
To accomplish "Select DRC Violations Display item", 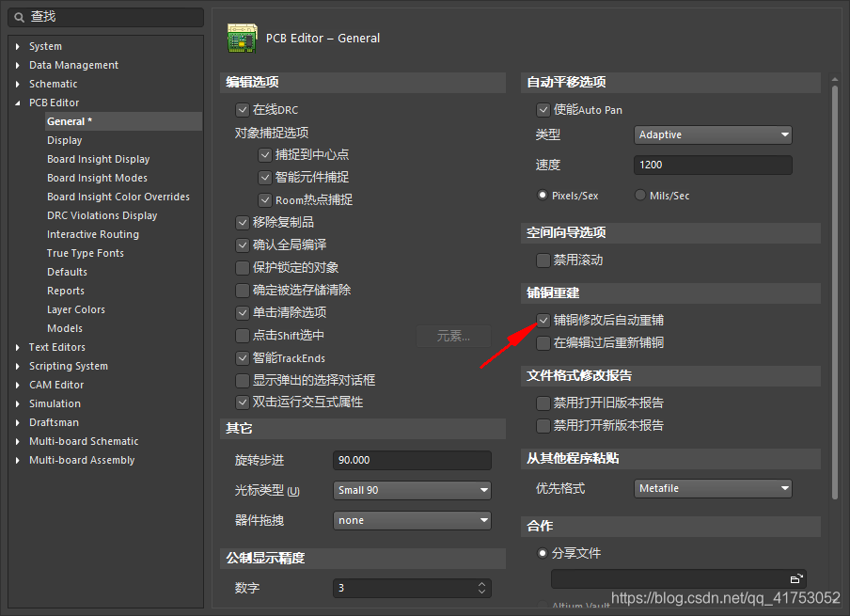I will tap(102, 215).
